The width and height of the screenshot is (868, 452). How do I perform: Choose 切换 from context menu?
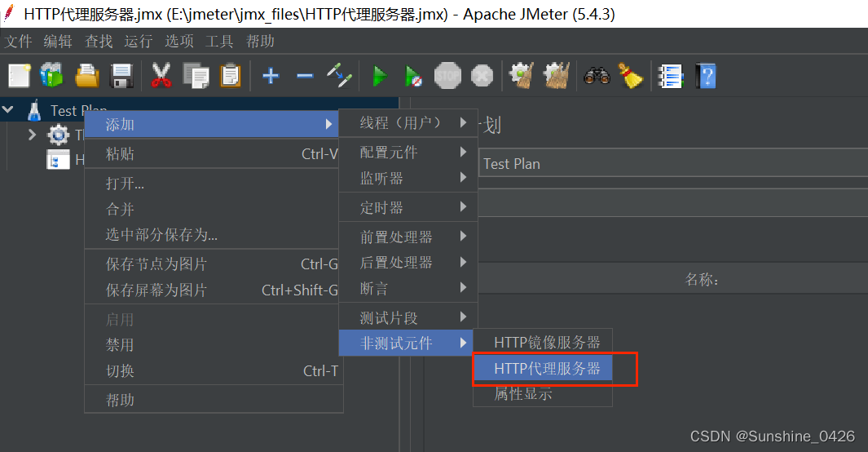pos(211,370)
